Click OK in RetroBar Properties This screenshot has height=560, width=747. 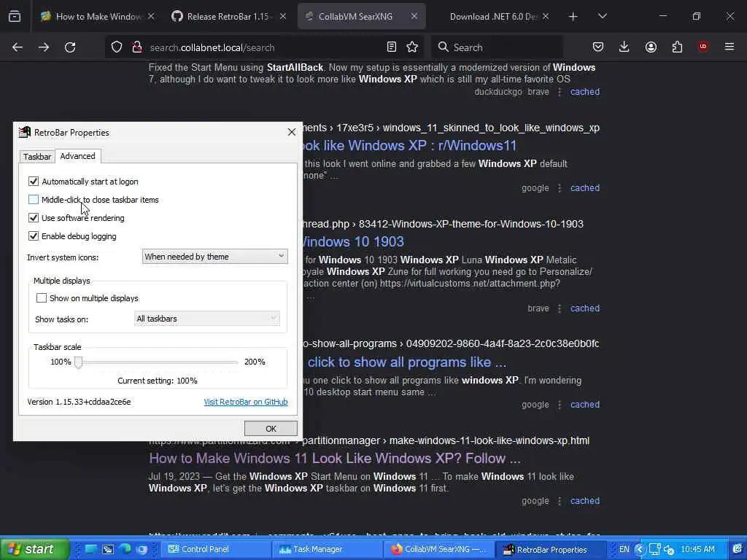pyautogui.click(x=271, y=429)
